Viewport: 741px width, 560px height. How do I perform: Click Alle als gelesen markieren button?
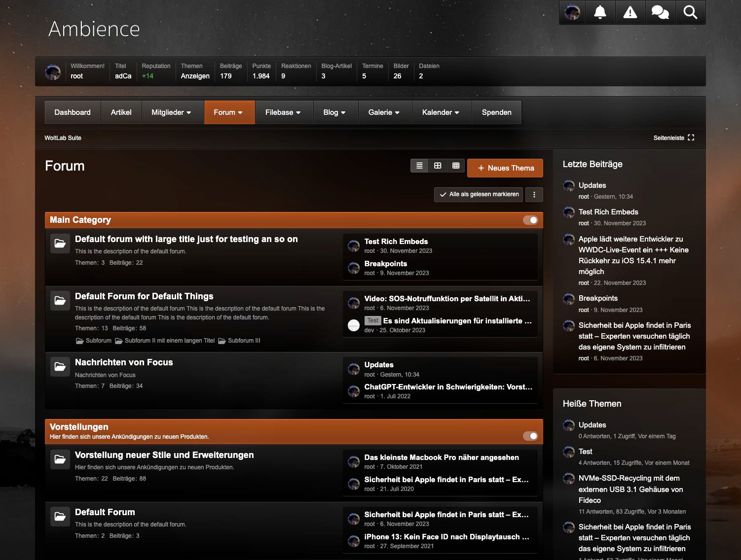coord(479,195)
